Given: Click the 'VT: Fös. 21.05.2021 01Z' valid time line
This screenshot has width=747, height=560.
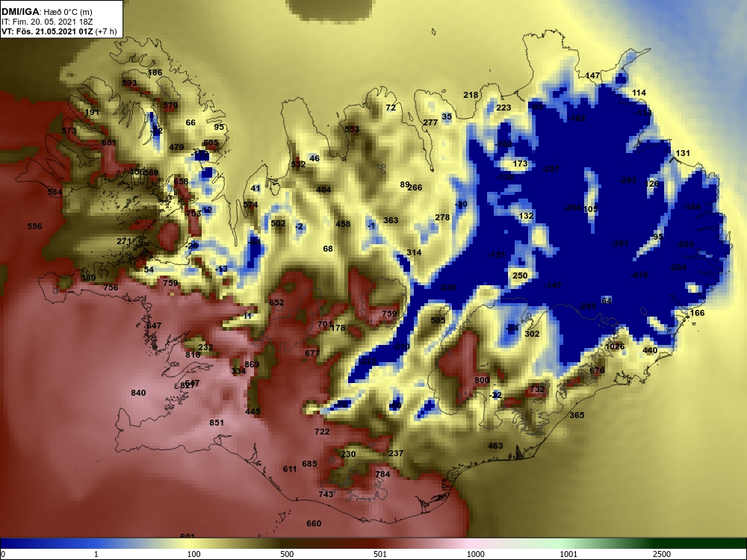Looking at the screenshot, I should coord(48,31).
